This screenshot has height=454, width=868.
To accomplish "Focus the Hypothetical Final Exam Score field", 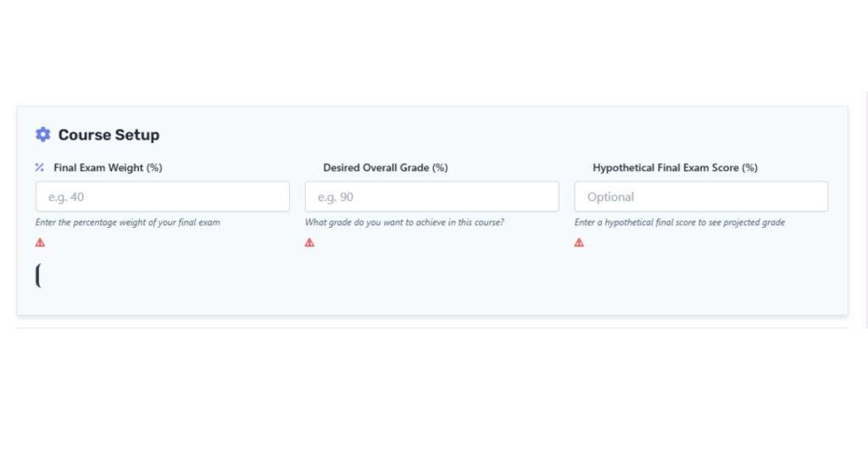I will (701, 197).
